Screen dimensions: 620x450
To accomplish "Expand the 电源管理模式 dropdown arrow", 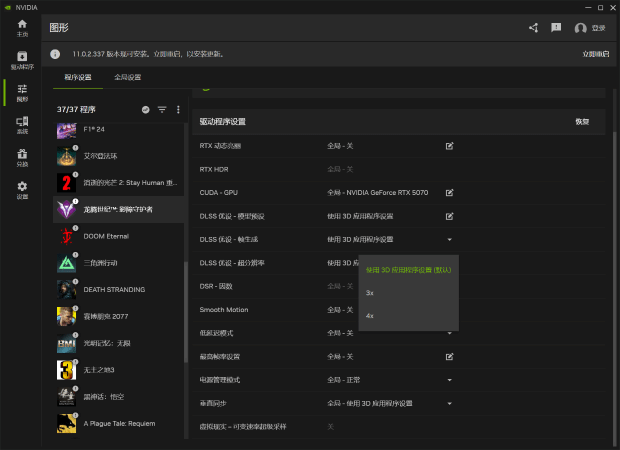I will 450,380.
